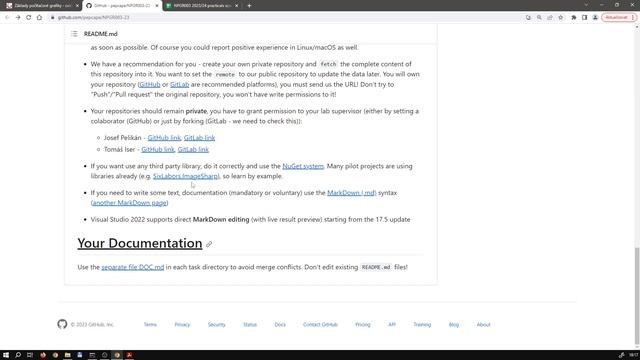The height and width of the screenshot is (360, 640).
Task: Open the red Acrobat taskbar icon
Action: 129,355
